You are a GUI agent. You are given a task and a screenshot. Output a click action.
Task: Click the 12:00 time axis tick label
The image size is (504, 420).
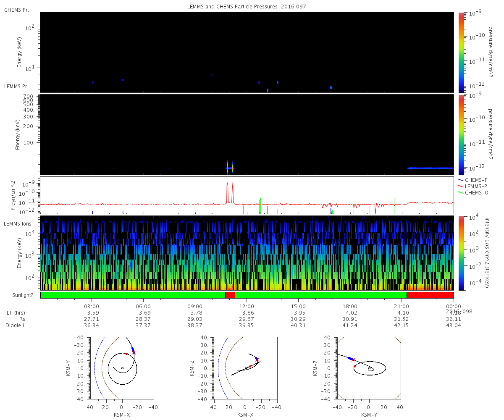coord(247,307)
